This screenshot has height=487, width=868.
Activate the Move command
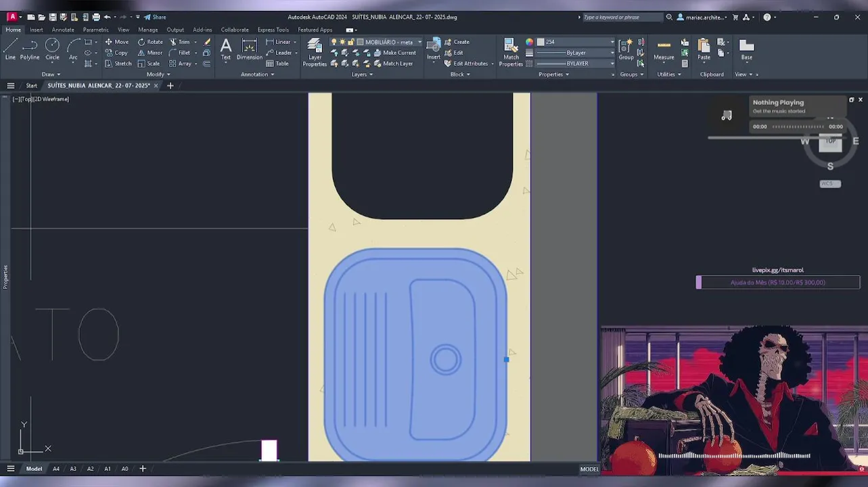coord(116,42)
